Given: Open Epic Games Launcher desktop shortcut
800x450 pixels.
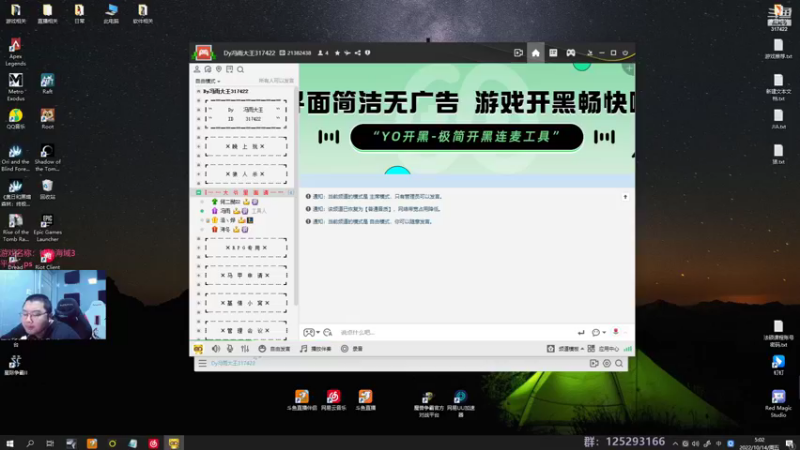Looking at the screenshot, I should (47, 227).
